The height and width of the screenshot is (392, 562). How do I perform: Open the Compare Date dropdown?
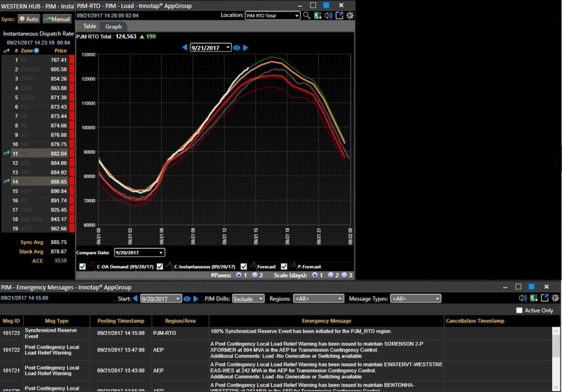[139, 252]
